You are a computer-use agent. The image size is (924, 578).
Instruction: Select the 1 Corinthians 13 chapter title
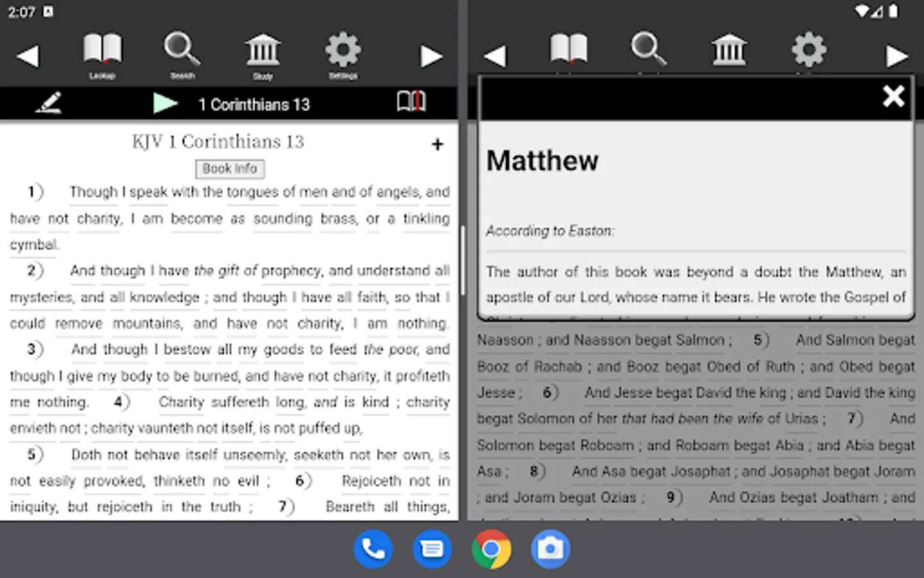pyautogui.click(x=254, y=104)
